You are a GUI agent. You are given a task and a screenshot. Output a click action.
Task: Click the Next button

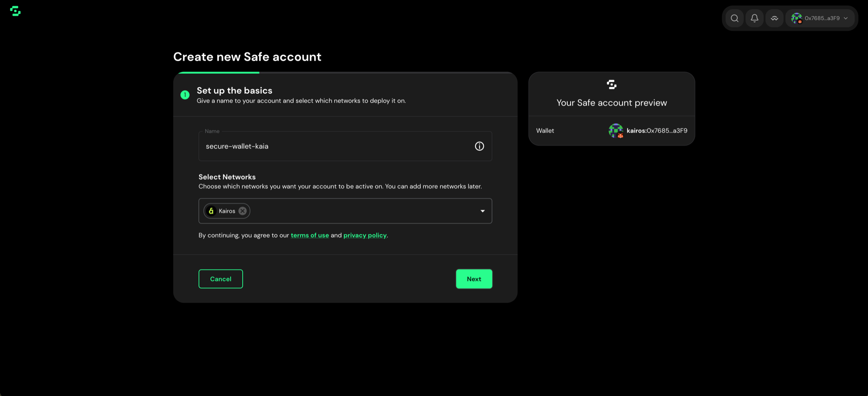pyautogui.click(x=474, y=279)
